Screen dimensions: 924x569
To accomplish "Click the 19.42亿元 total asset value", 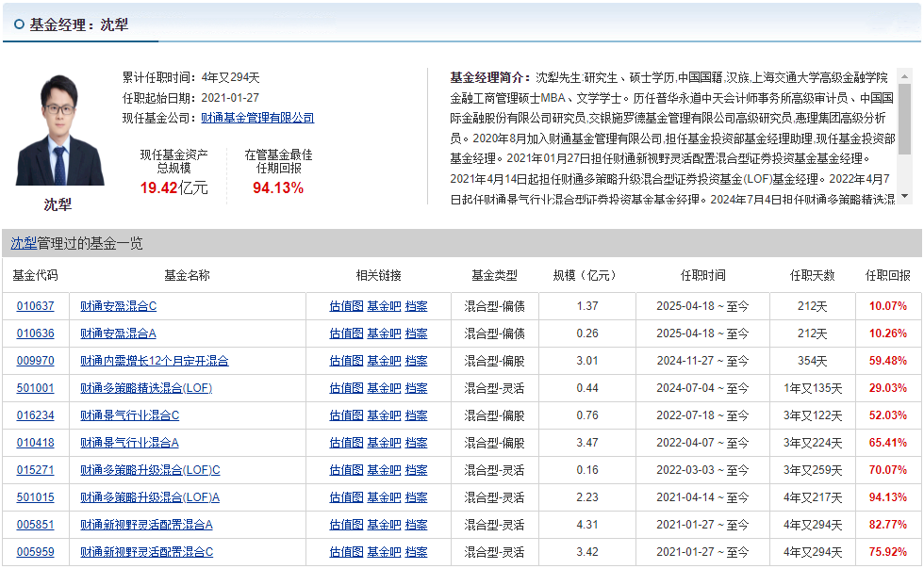I will pyautogui.click(x=173, y=187).
